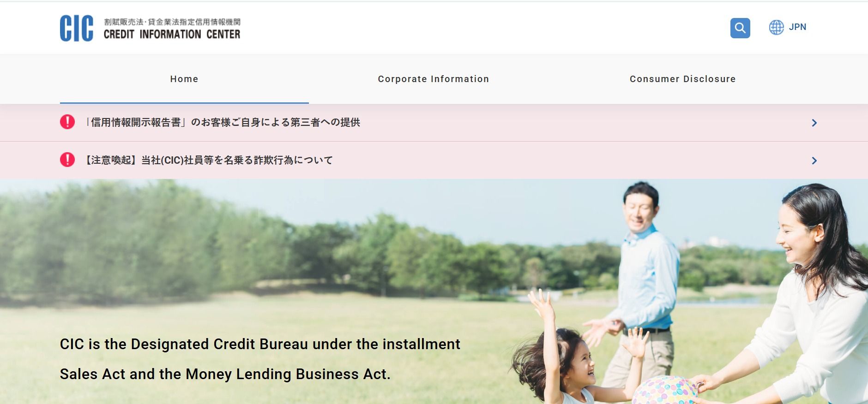Screen dimensions: 868x404
Task: Click the Designated Credit Bureau headline text
Action: click(260, 359)
